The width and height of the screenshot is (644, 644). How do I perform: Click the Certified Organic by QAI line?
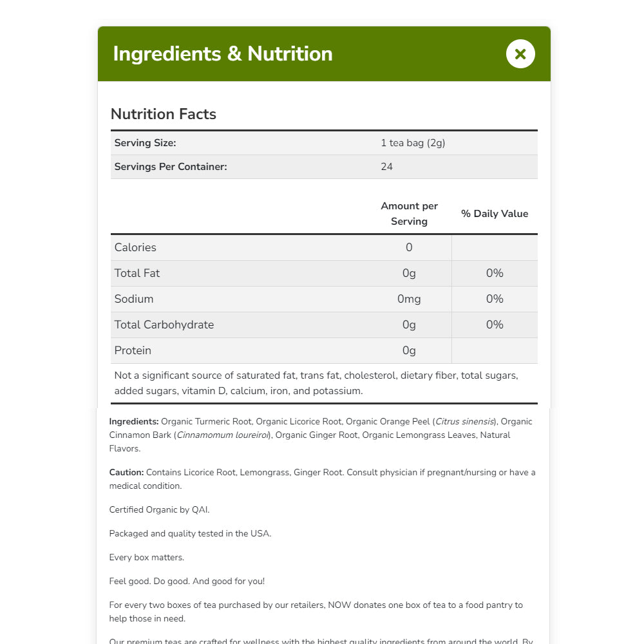(x=159, y=510)
